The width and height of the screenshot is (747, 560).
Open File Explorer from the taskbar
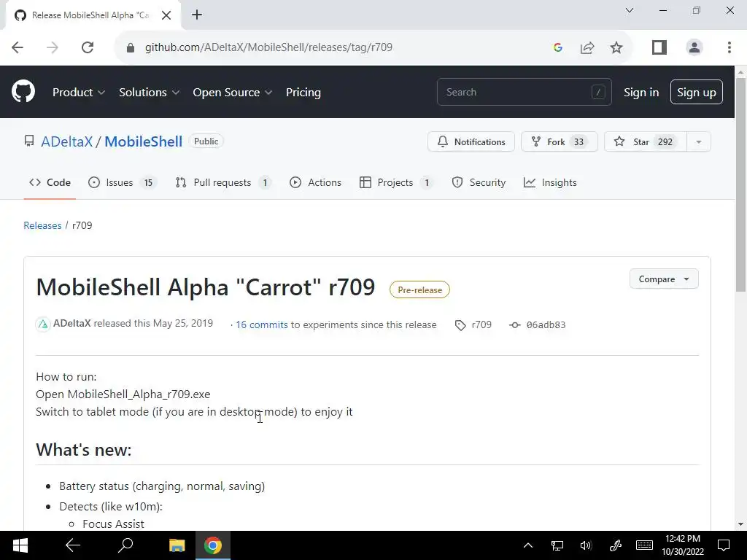tap(177, 545)
